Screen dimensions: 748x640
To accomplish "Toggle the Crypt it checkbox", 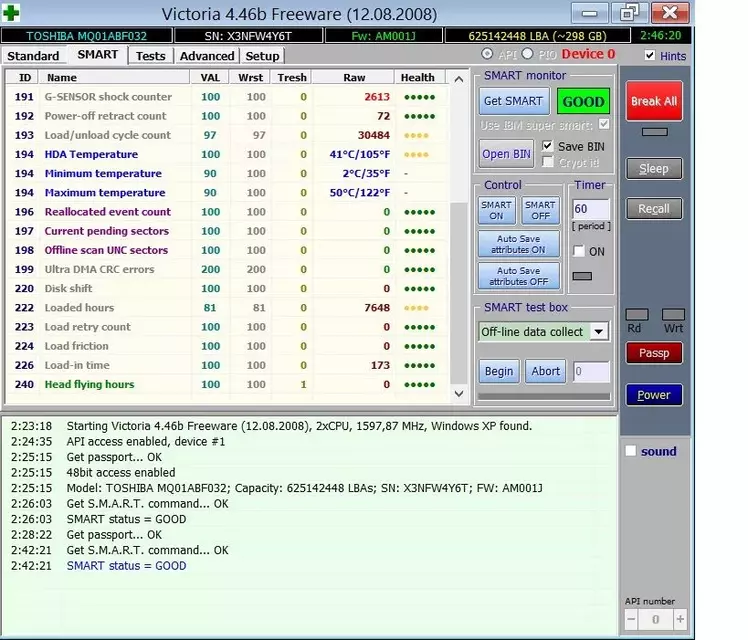I will click(x=548, y=163).
